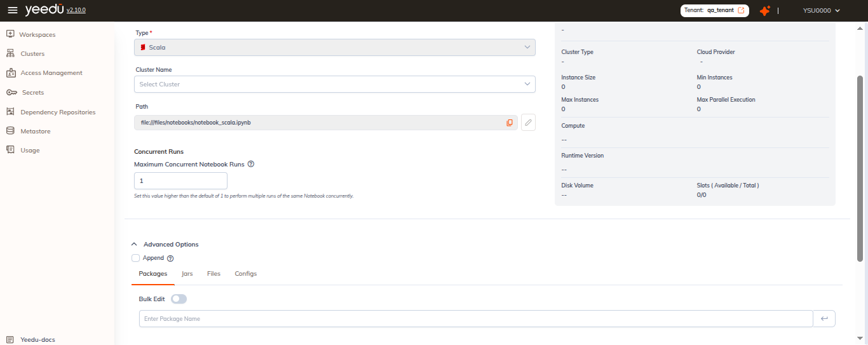Click the Tenant qa_tenant button
This screenshot has width=868, height=345.
(715, 10)
